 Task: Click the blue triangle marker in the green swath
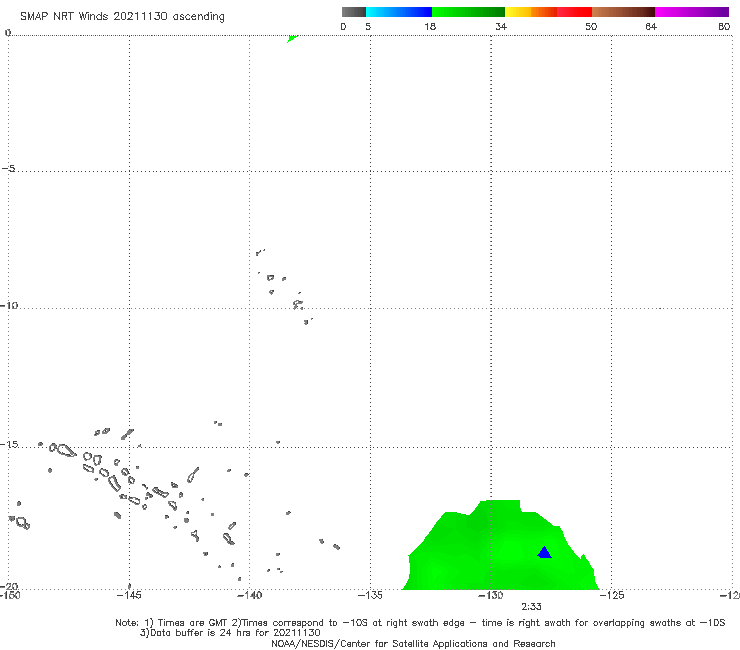point(545,552)
